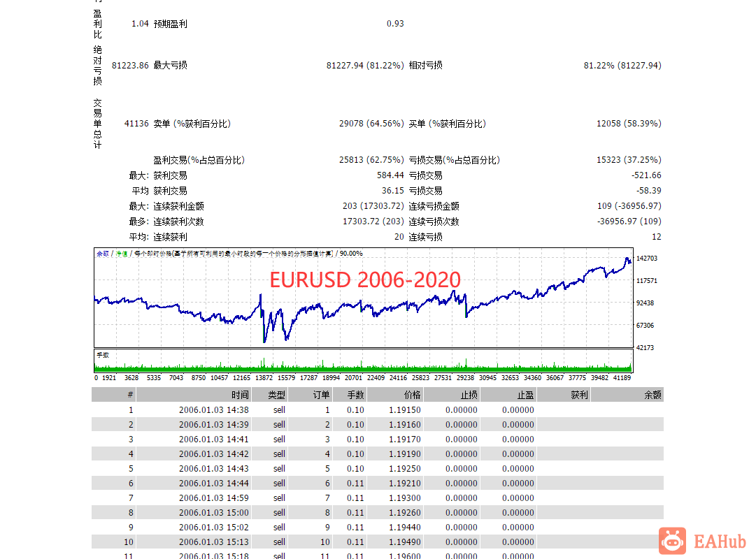This screenshot has width=756, height=559.
Task: Select the average profit trade 36.15
Action: [x=392, y=190]
